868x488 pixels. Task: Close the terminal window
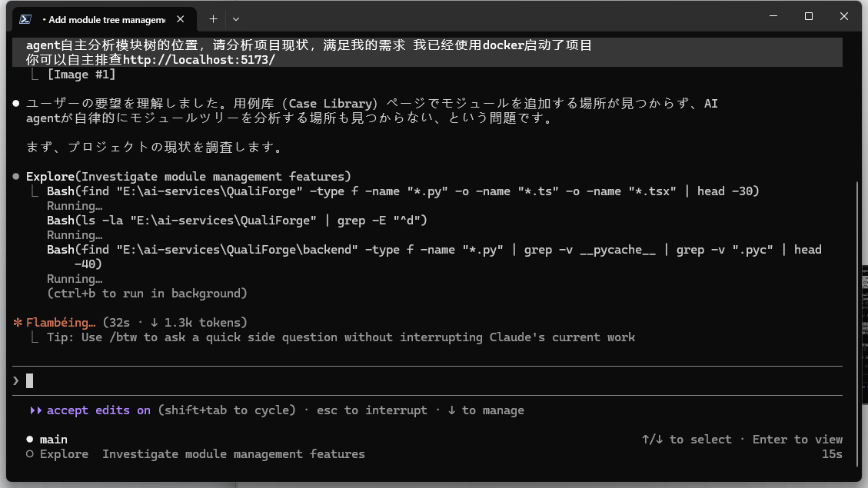(x=843, y=16)
